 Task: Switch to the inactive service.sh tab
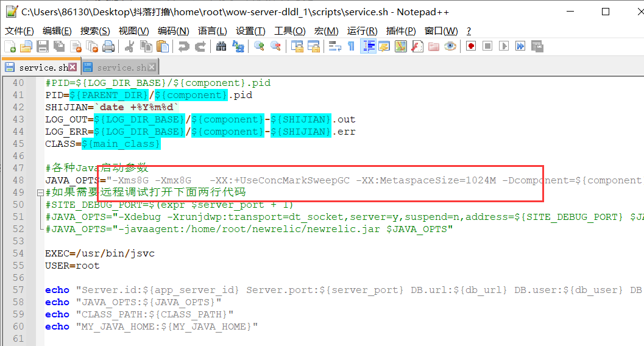[x=121, y=67]
